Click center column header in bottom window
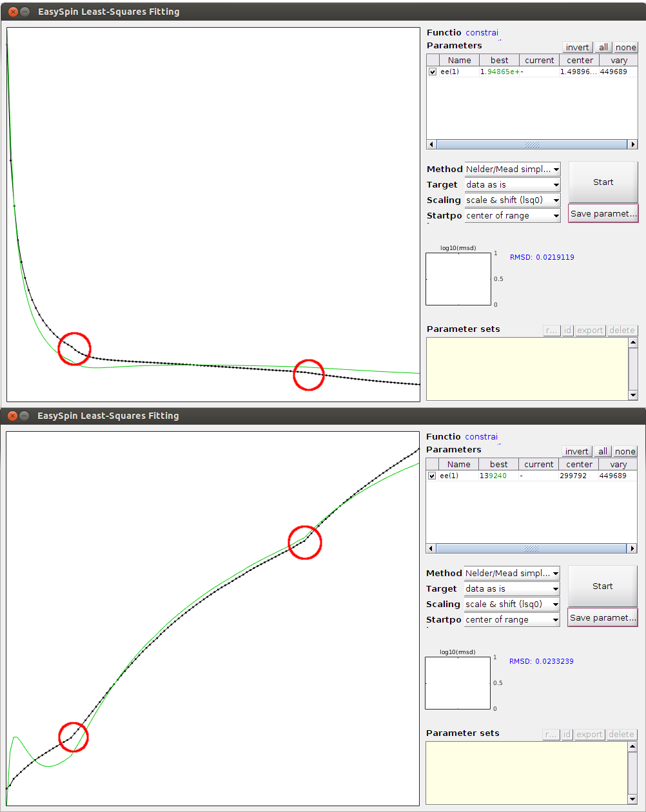The width and height of the screenshot is (646, 812). point(579,465)
